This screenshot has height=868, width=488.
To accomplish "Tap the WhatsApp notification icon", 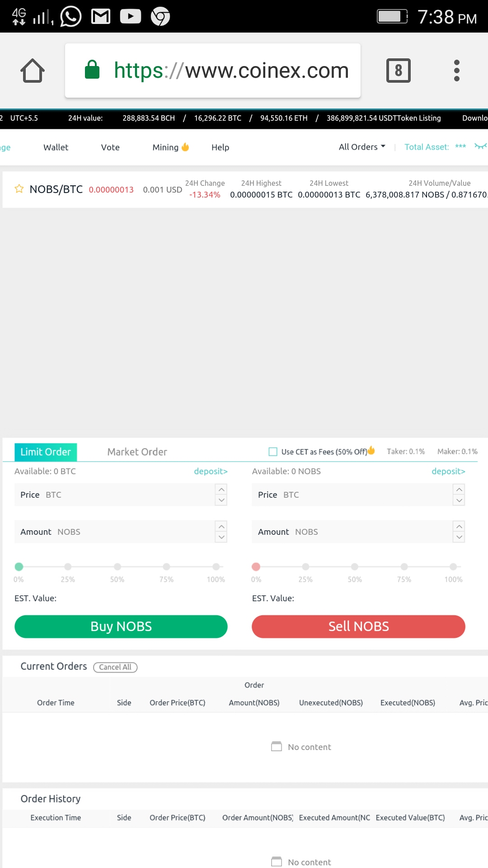I will [70, 17].
